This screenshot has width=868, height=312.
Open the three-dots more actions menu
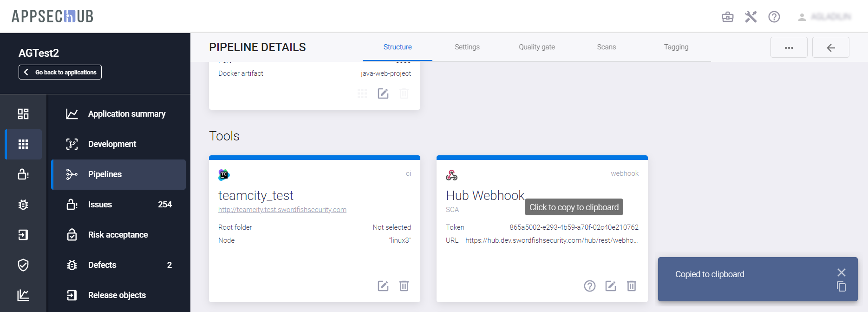pyautogui.click(x=789, y=47)
